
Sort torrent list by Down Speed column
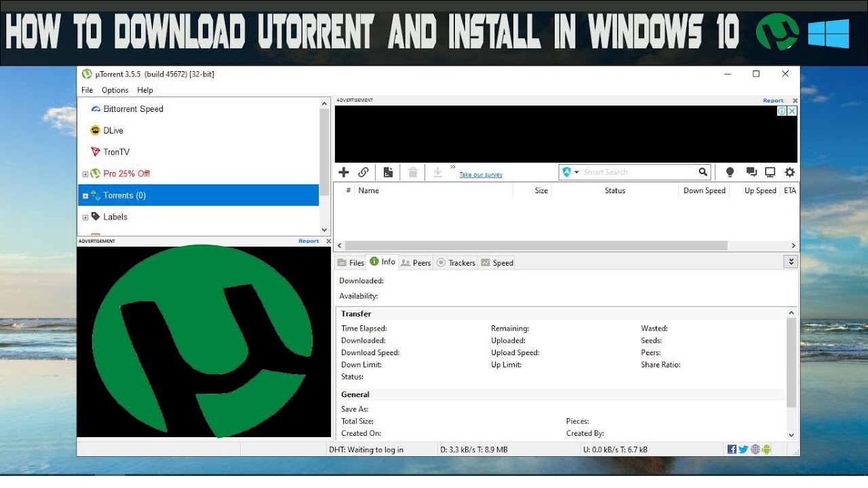click(704, 190)
